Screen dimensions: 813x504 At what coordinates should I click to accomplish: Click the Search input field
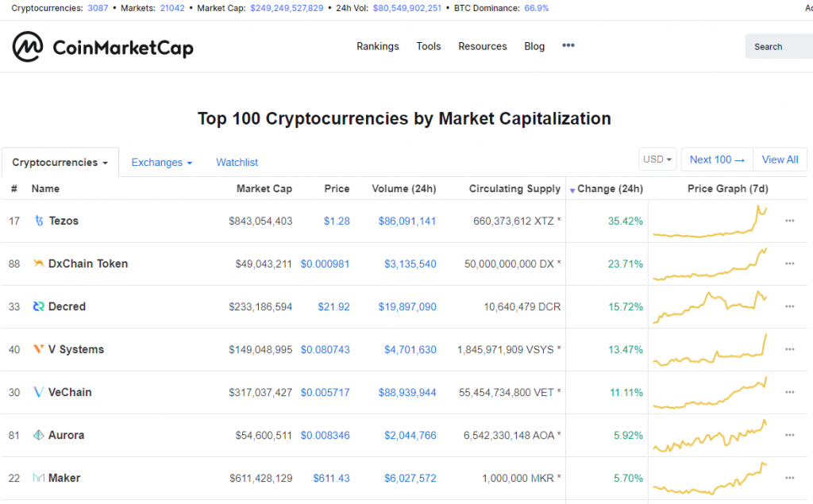(x=779, y=47)
